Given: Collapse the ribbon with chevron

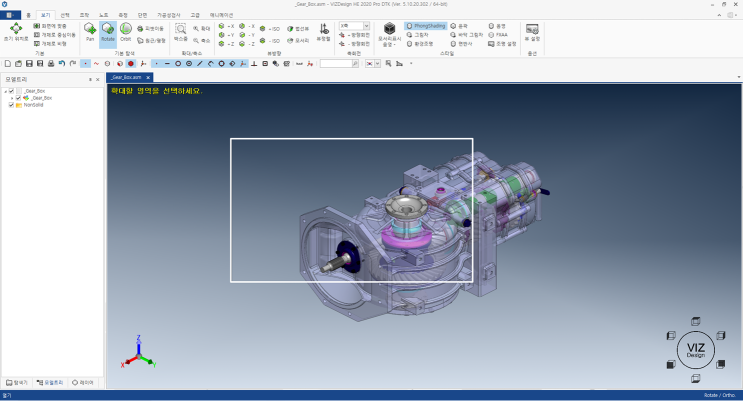Looking at the screenshot, I should [719, 15].
